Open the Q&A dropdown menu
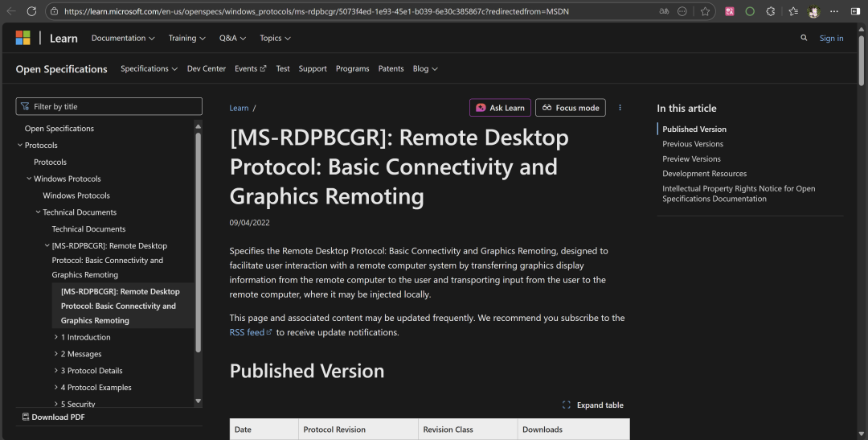This screenshot has height=440, width=868. (x=232, y=38)
